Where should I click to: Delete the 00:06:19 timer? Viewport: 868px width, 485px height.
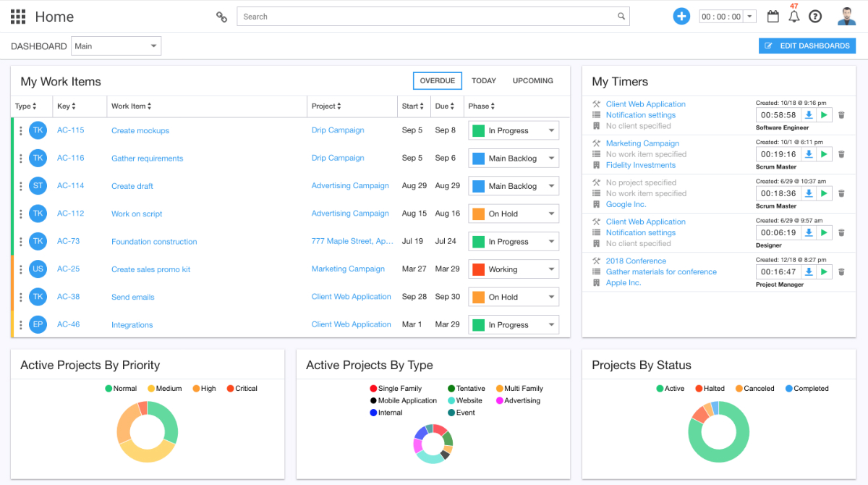(841, 232)
